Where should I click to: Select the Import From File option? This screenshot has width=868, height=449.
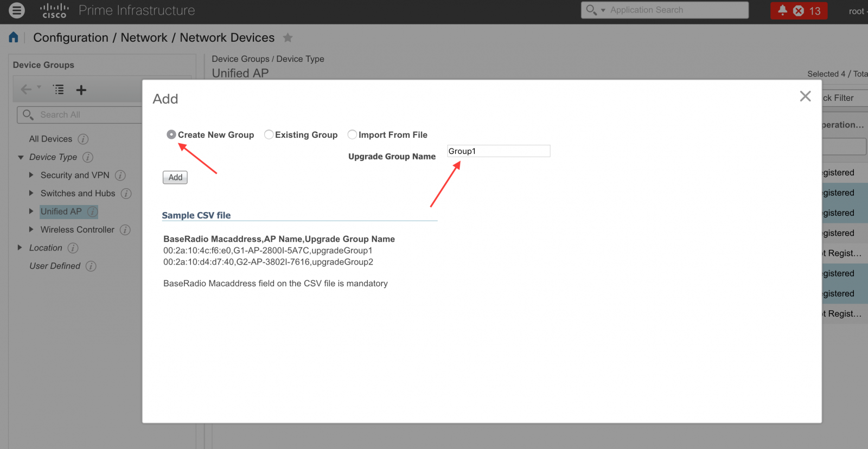click(352, 134)
